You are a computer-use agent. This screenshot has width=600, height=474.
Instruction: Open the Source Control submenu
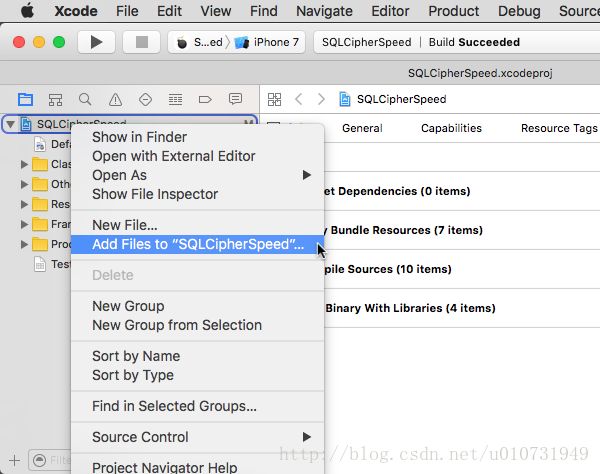197,437
